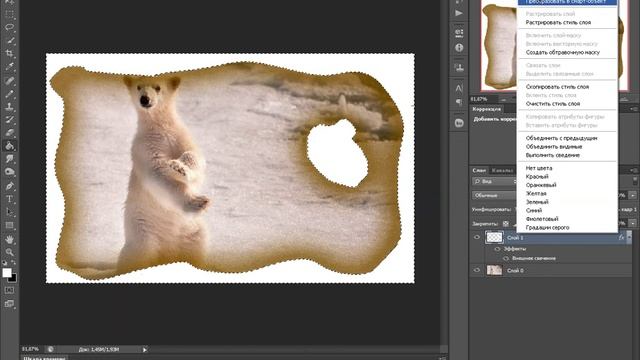Open layer fx icon on Слой 1

point(621,237)
